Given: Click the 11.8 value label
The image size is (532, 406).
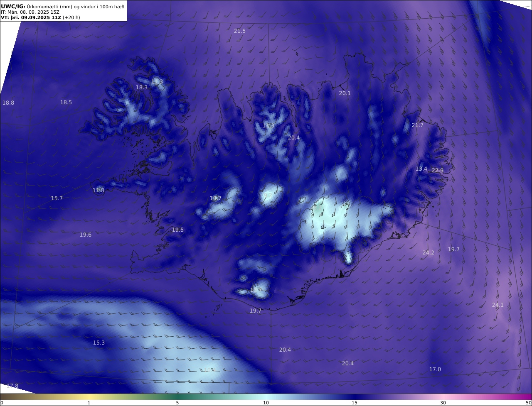Looking at the screenshot, I should pyautogui.click(x=99, y=191).
